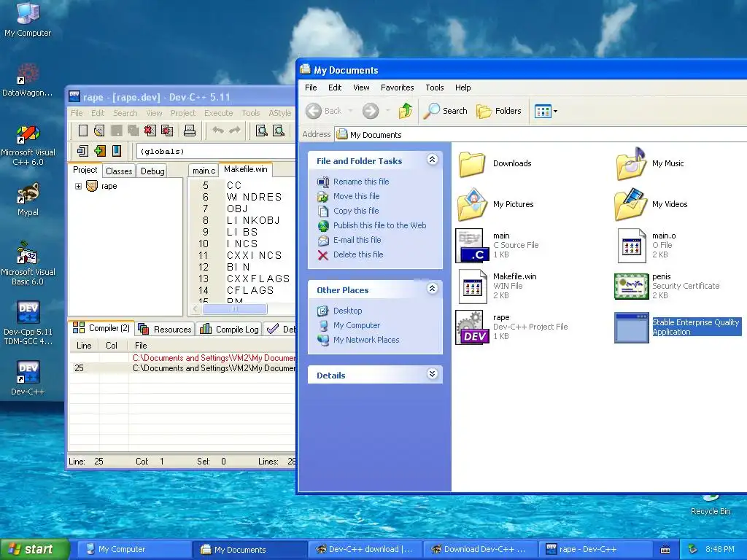The image size is (747, 560).
Task: Select the Makefile.win file icon
Action: (473, 286)
